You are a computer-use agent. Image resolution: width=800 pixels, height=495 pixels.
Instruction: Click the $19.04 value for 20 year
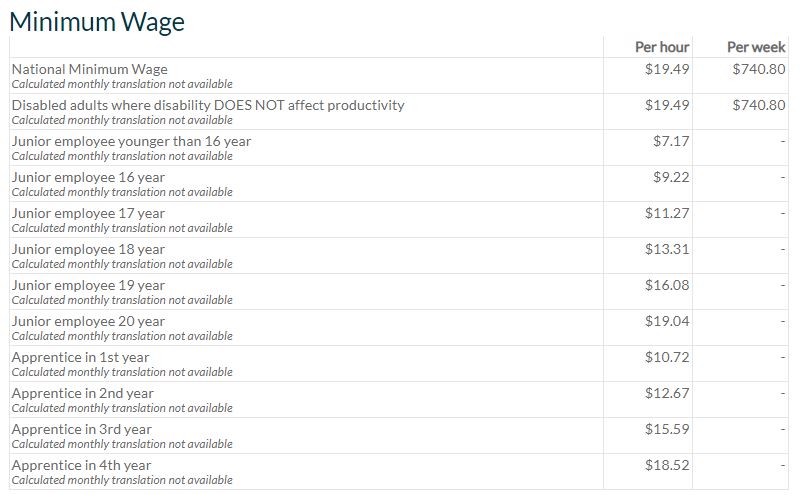[x=667, y=321]
